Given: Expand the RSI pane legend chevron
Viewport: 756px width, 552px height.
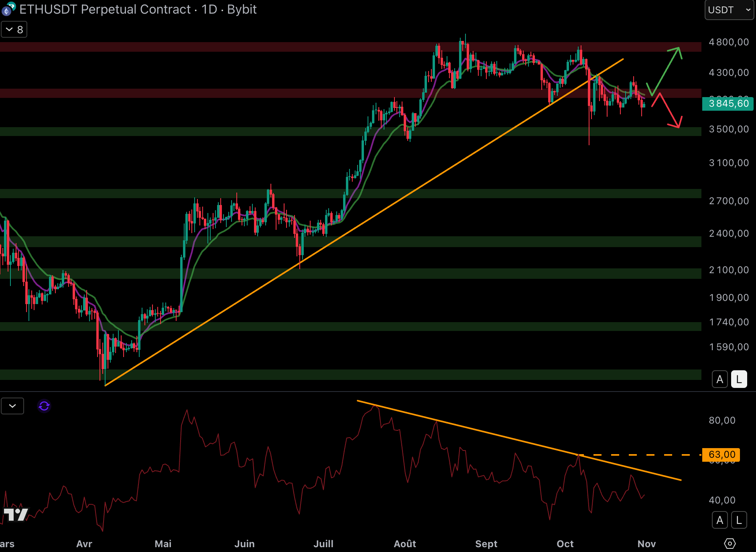Looking at the screenshot, I should pyautogui.click(x=12, y=406).
